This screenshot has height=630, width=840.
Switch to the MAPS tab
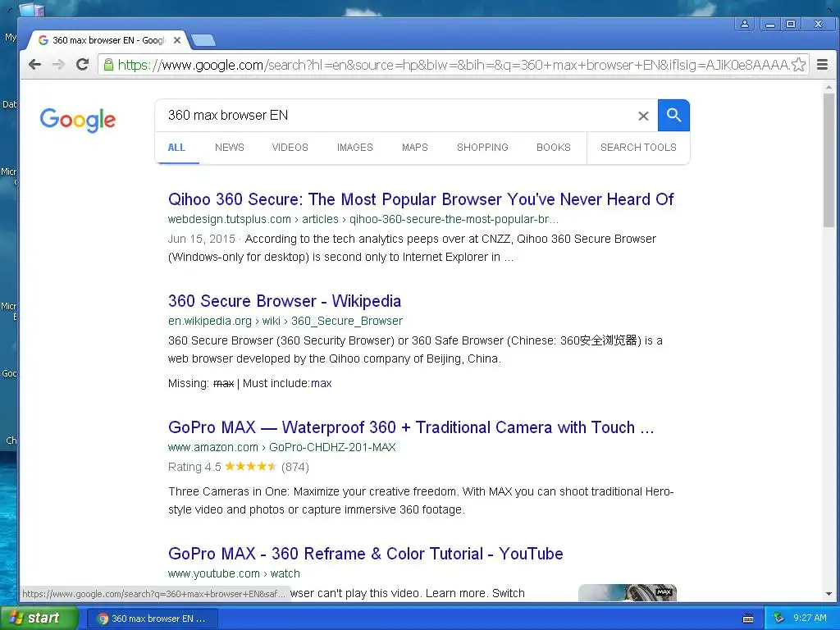click(x=414, y=148)
